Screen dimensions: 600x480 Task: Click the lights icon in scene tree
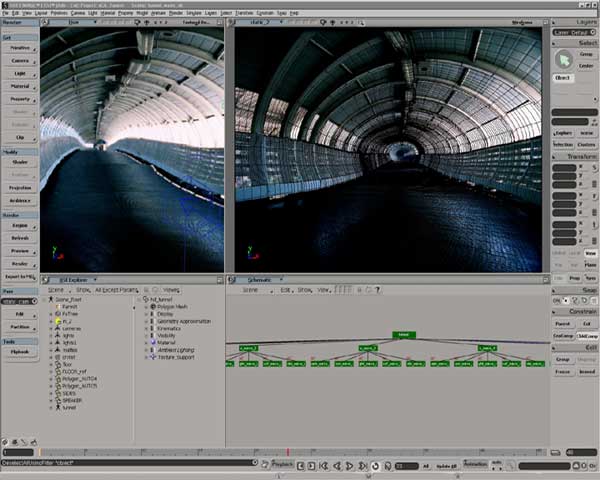point(57,335)
